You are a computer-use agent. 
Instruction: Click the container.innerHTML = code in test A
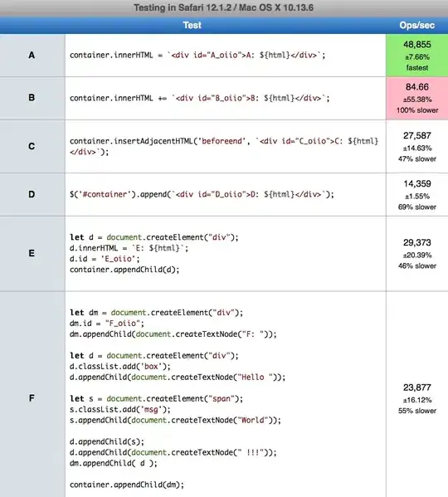click(x=197, y=55)
